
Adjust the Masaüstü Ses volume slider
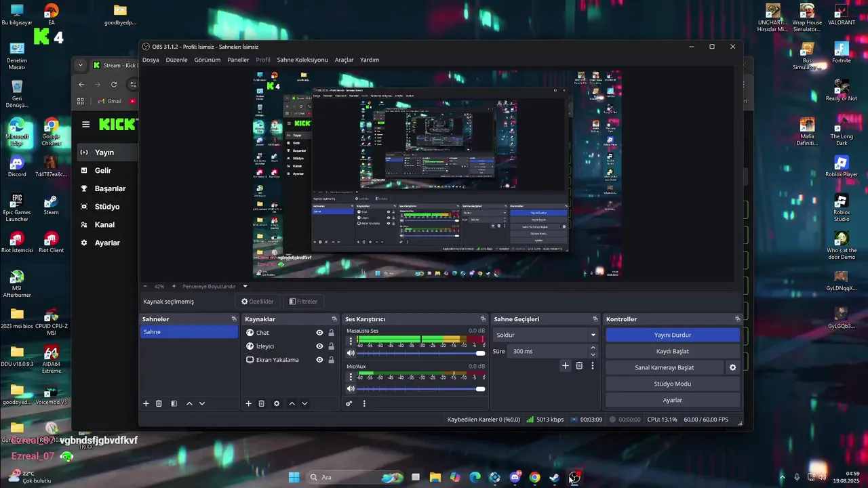point(420,353)
